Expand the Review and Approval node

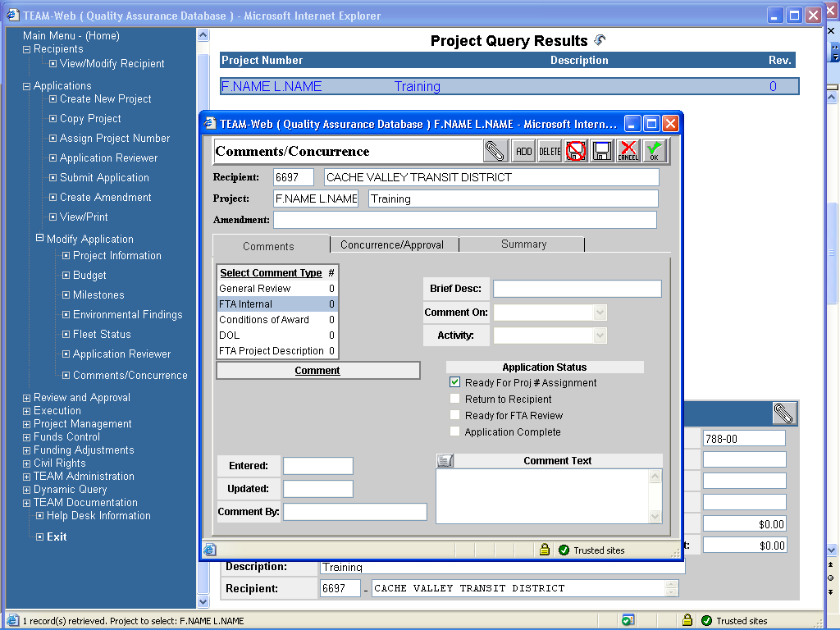26,398
